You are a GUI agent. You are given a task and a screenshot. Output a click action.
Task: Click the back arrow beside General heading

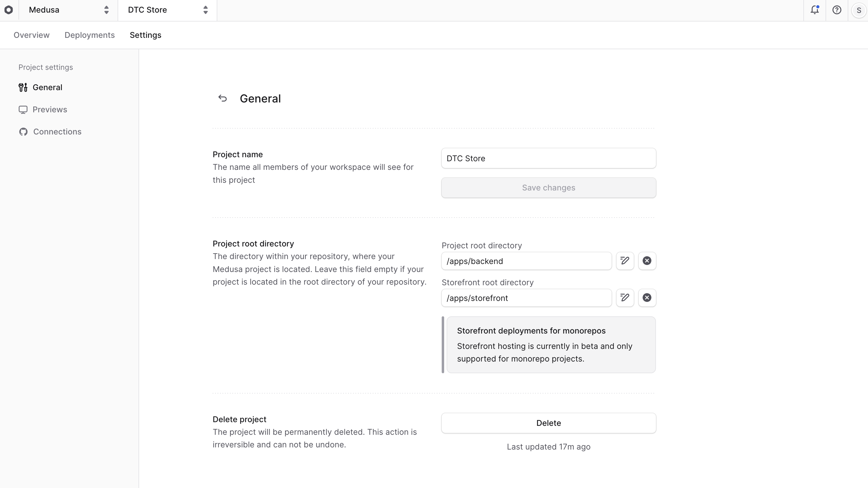click(x=223, y=98)
